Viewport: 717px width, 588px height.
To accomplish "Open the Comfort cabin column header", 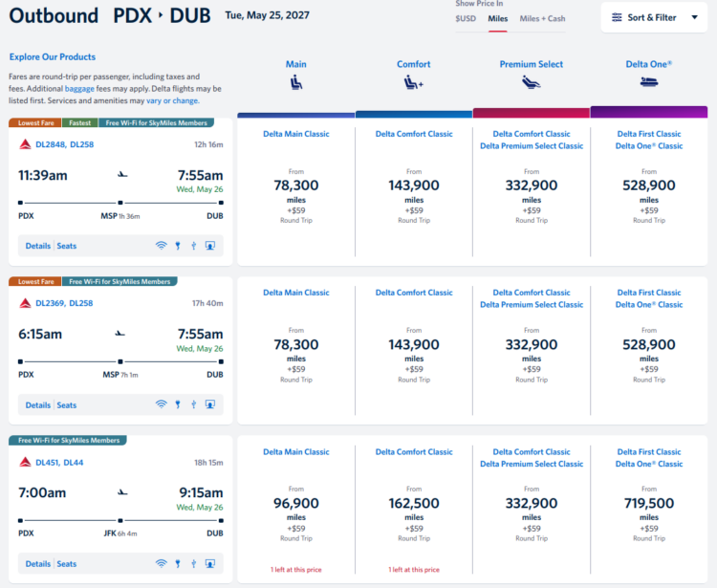I will click(413, 64).
